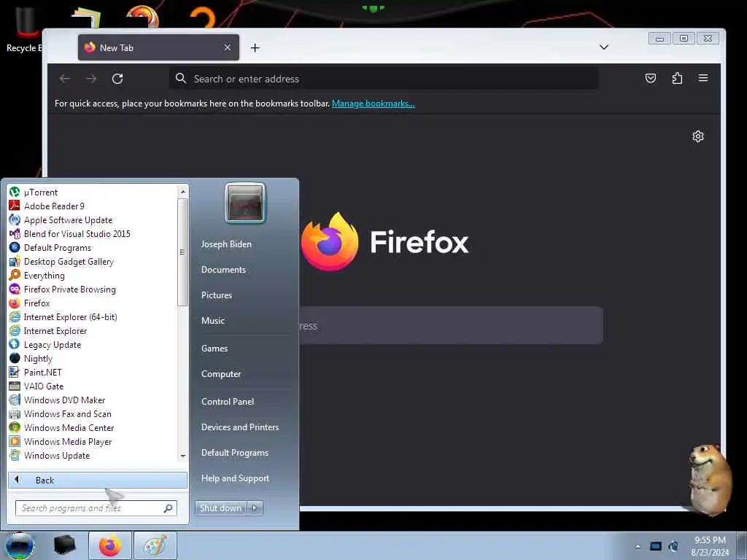Open Help and Support
The width and height of the screenshot is (747, 560).
pos(236,478)
